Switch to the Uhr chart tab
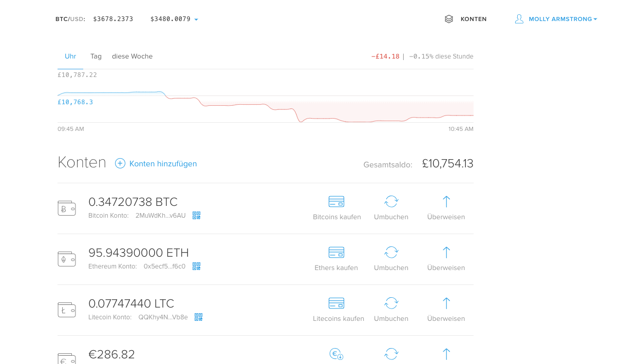The width and height of the screenshot is (621, 364). [70, 56]
